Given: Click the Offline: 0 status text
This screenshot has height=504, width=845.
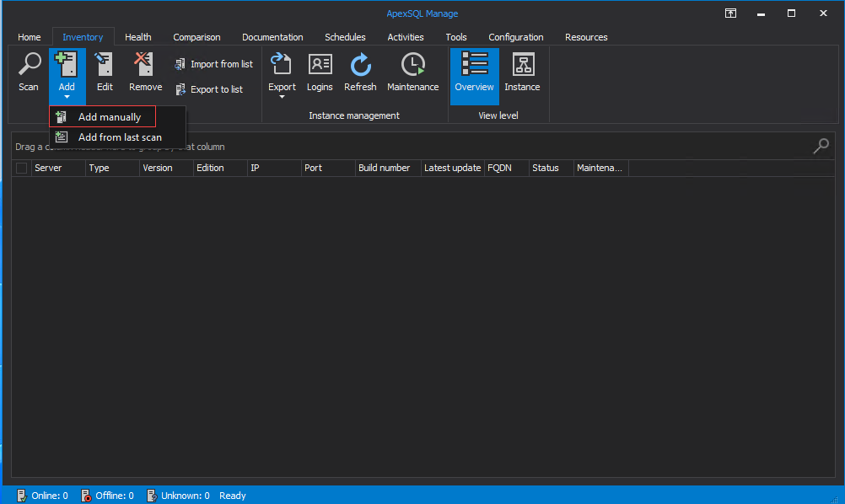Looking at the screenshot, I should point(114,496).
